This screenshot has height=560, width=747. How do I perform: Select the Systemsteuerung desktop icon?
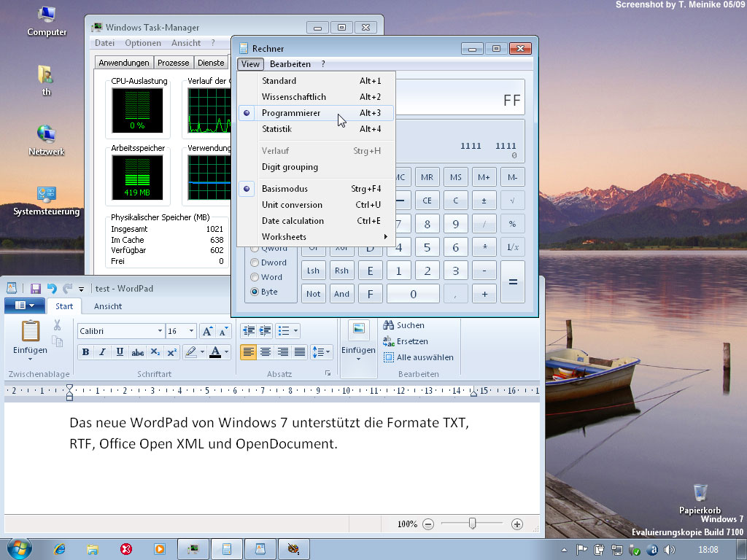click(46, 201)
